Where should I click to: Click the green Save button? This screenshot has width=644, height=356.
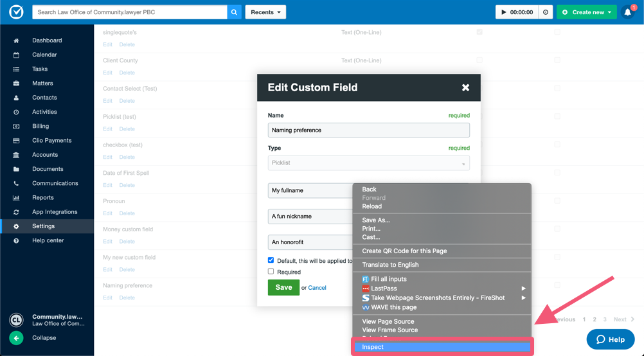(x=283, y=287)
